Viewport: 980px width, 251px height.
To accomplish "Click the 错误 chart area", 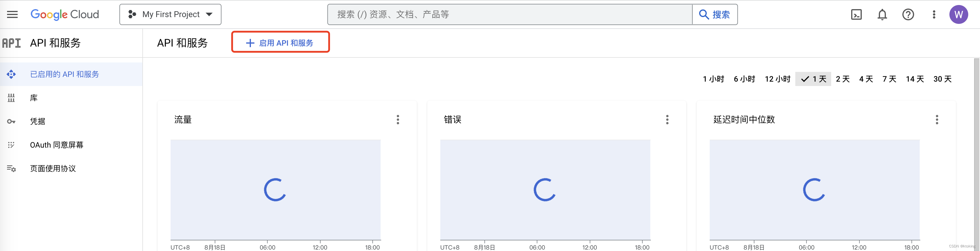I will pos(545,190).
